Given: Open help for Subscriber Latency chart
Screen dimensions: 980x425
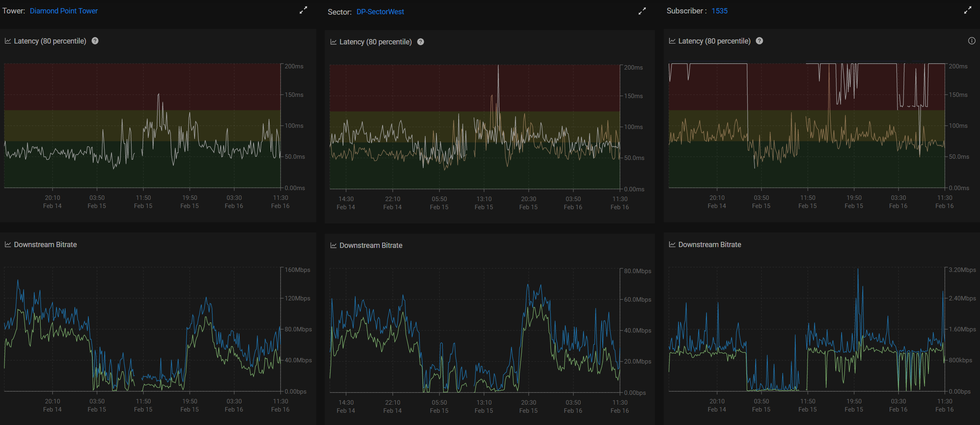Looking at the screenshot, I should (x=759, y=41).
